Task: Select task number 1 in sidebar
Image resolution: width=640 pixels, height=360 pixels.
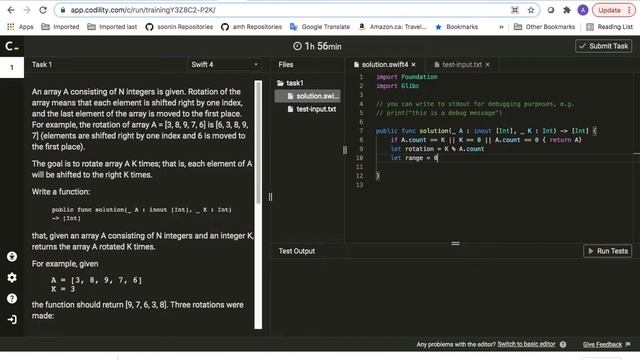Action: [x=12, y=67]
